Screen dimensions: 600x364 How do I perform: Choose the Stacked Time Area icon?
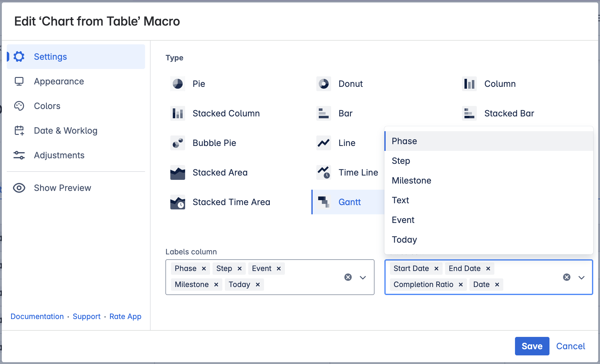coord(177,202)
